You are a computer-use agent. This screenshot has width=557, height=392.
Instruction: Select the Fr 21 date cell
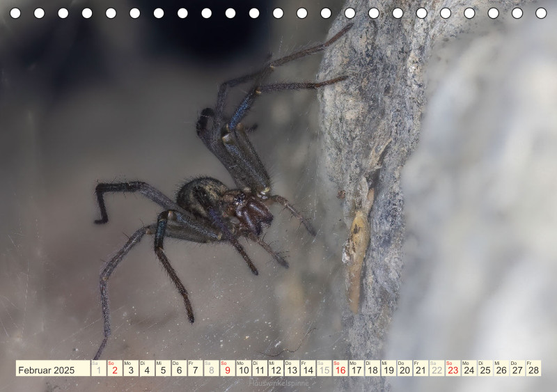click(421, 368)
